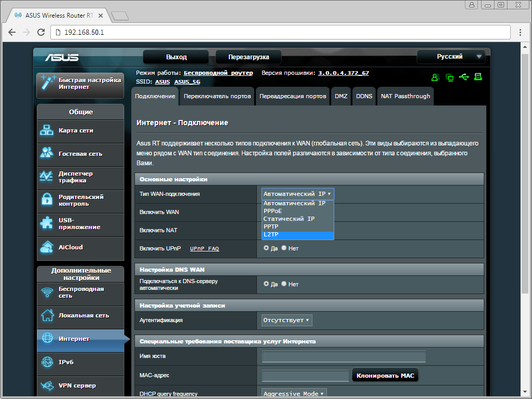This screenshot has height=399, width=532.
Task: Click the browser user profile icon
Action: click(x=472, y=5)
